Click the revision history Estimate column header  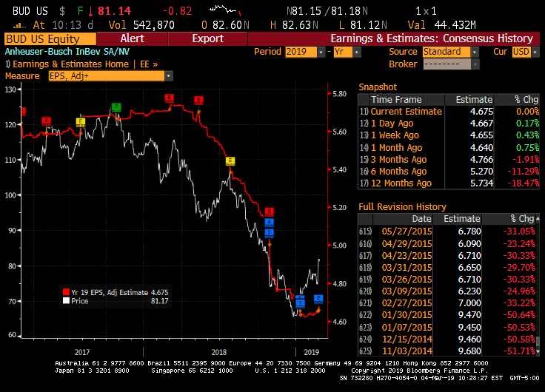pyautogui.click(x=457, y=219)
